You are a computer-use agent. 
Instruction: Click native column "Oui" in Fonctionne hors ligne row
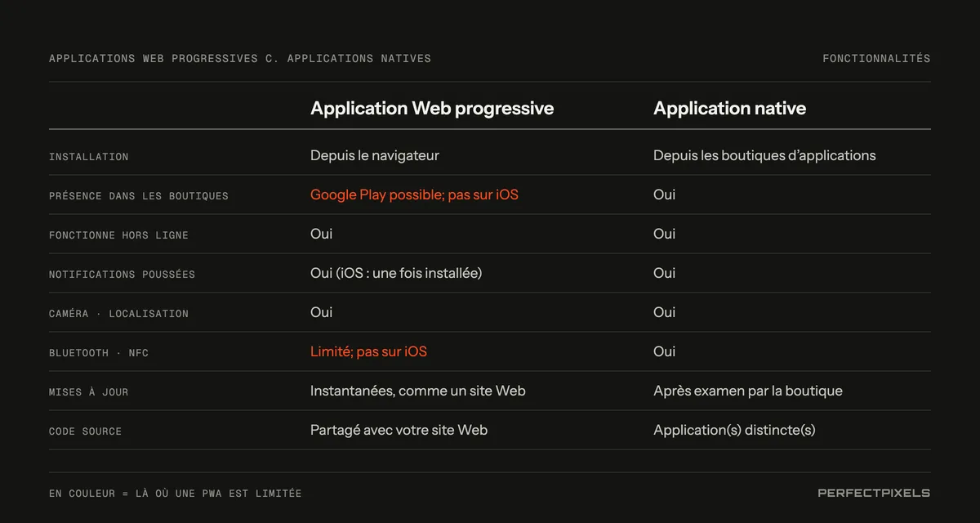point(664,234)
